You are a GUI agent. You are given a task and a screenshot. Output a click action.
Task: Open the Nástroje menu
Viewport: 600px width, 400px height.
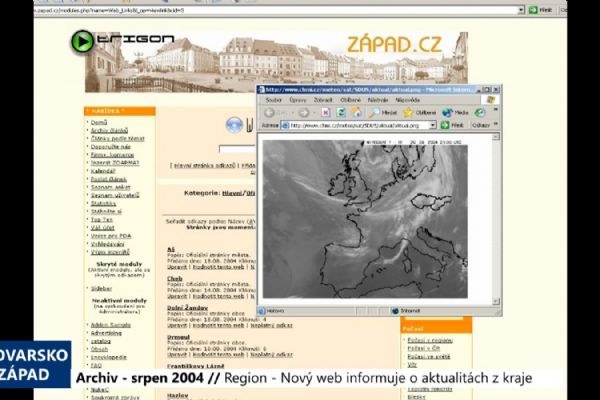pyautogui.click(x=378, y=100)
